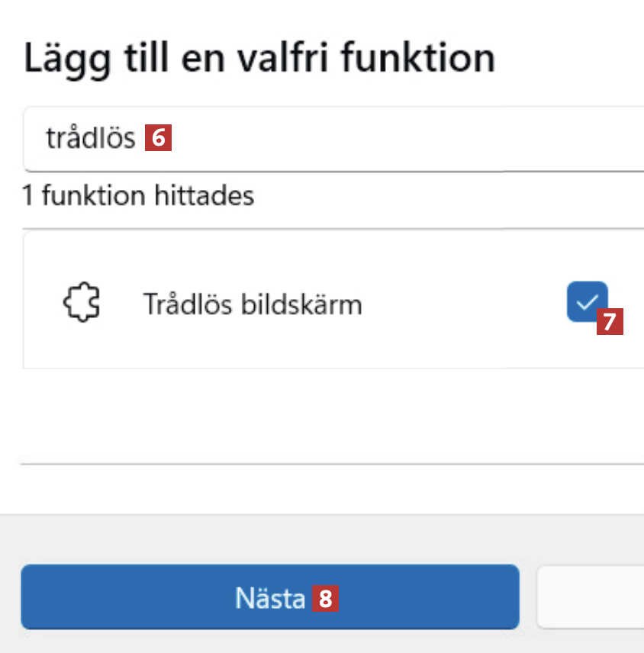Click the red step marker 8
This screenshot has width=644, height=653.
tap(326, 599)
